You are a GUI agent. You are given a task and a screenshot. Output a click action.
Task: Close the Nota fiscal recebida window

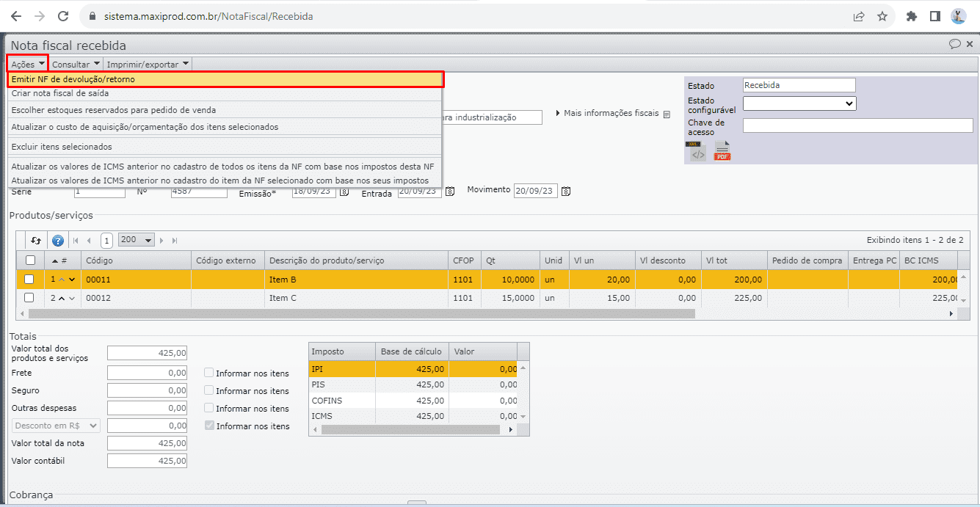pyautogui.click(x=970, y=43)
